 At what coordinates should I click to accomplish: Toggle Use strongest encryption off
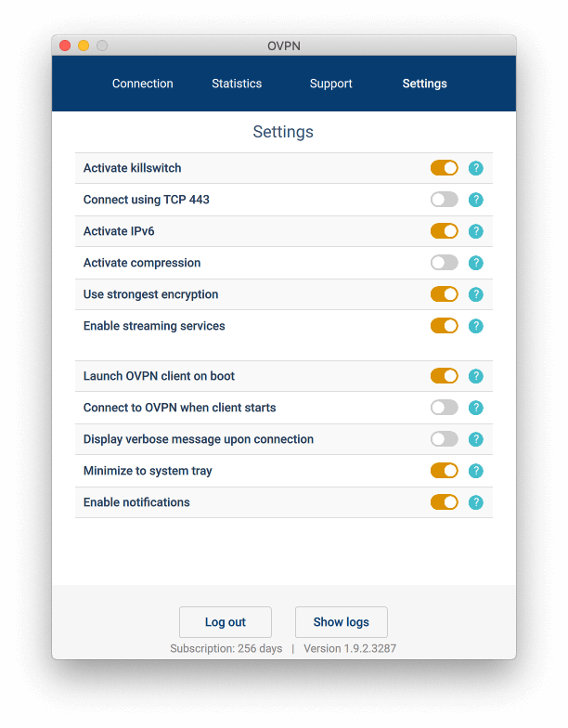(444, 294)
